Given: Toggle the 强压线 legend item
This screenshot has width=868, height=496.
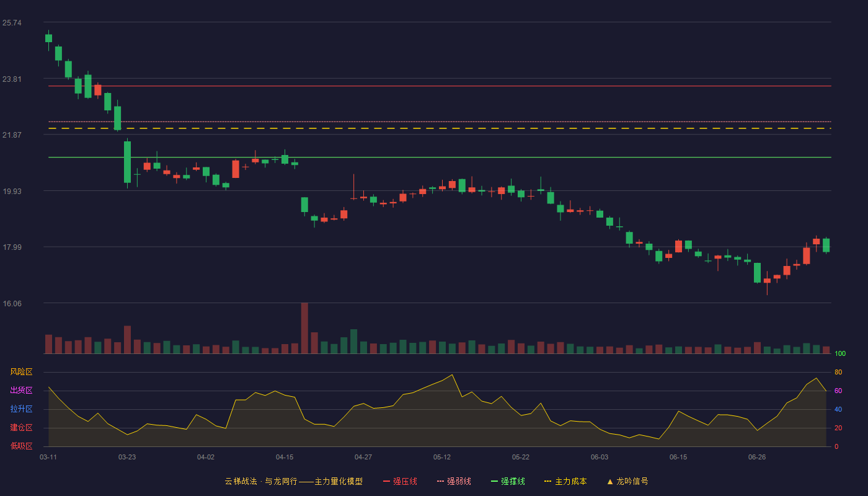Looking at the screenshot, I should click(x=400, y=481).
